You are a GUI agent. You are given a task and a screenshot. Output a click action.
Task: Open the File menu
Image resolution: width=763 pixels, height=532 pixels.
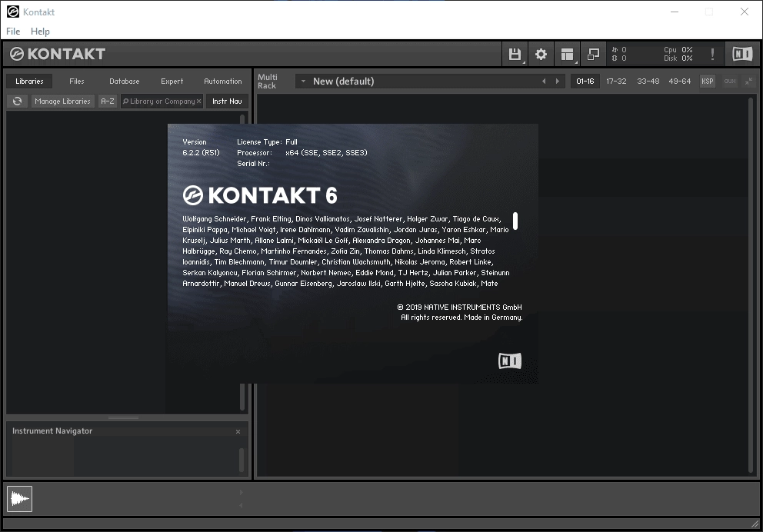click(13, 31)
